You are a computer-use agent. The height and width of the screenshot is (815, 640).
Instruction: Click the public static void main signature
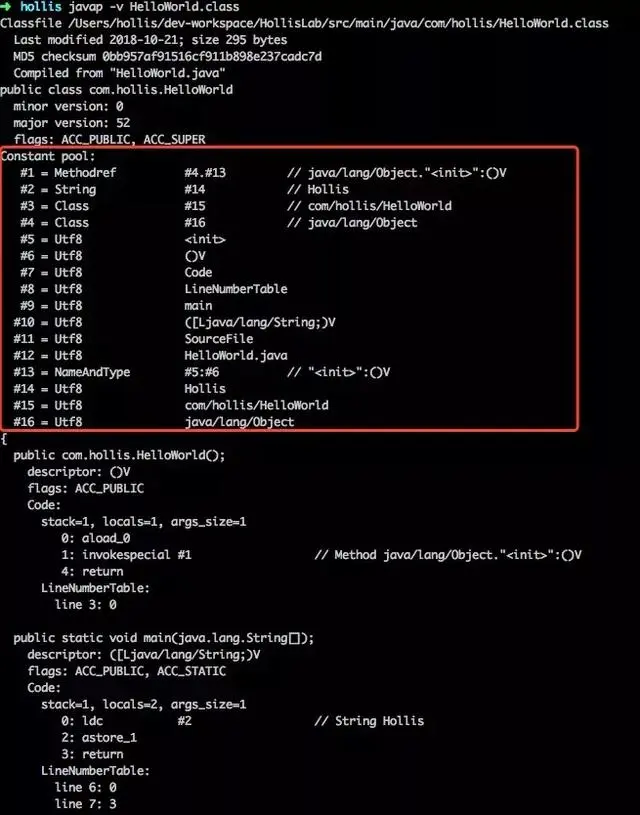pyautogui.click(x=163, y=638)
